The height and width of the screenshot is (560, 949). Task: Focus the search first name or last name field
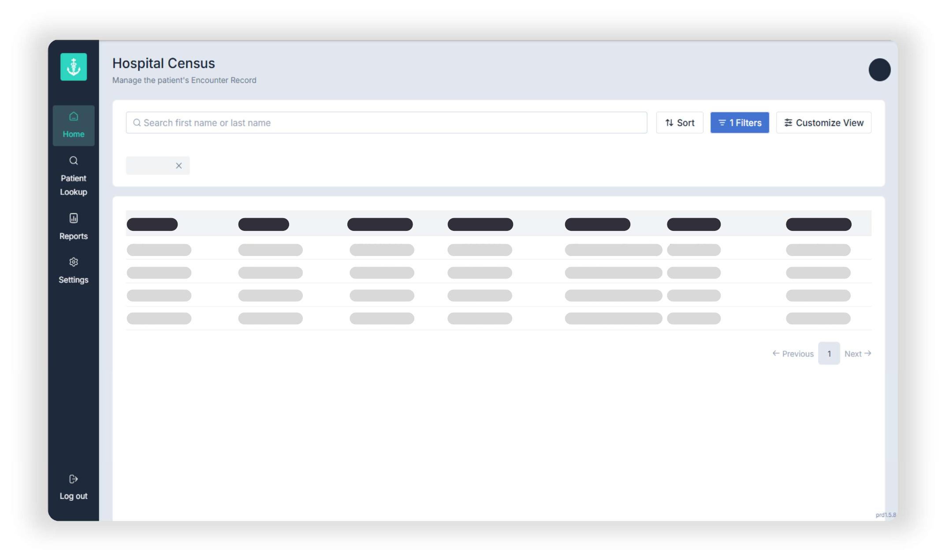coord(386,122)
